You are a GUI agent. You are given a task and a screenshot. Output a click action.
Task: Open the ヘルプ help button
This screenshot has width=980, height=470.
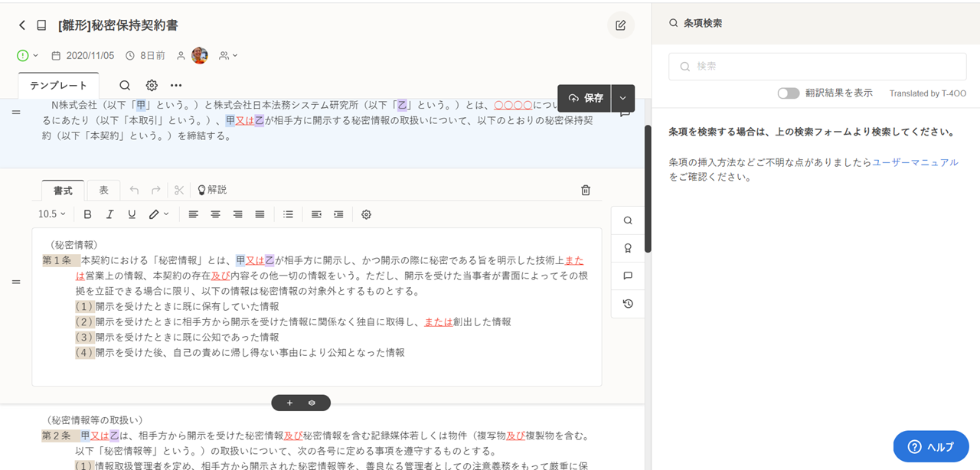coord(930,446)
